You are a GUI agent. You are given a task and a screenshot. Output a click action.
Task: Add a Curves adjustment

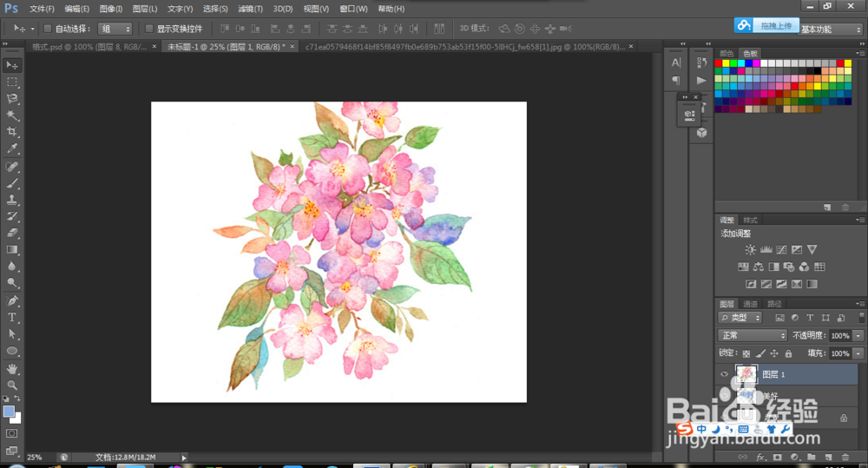tap(781, 250)
